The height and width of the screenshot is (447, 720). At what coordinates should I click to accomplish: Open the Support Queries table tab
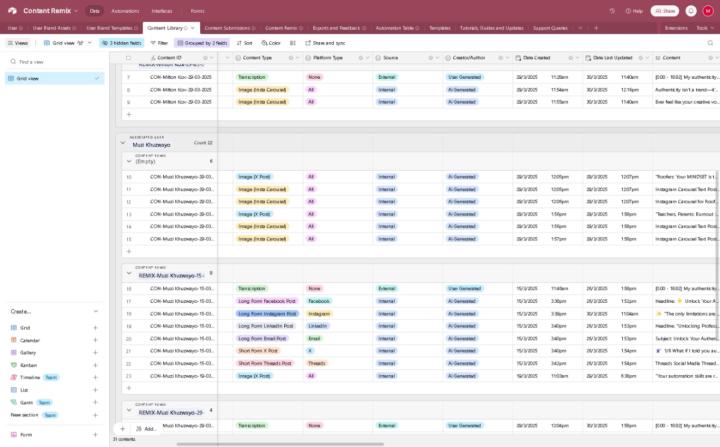pyautogui.click(x=550, y=28)
